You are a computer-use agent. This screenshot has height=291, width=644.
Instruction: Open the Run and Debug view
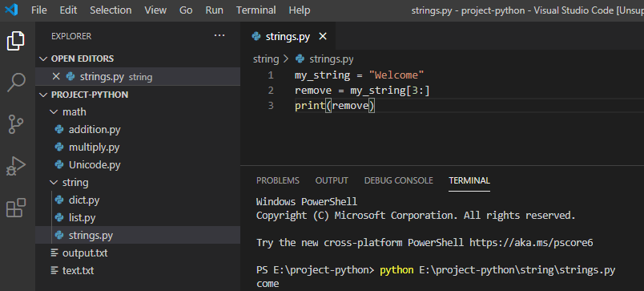(x=16, y=166)
